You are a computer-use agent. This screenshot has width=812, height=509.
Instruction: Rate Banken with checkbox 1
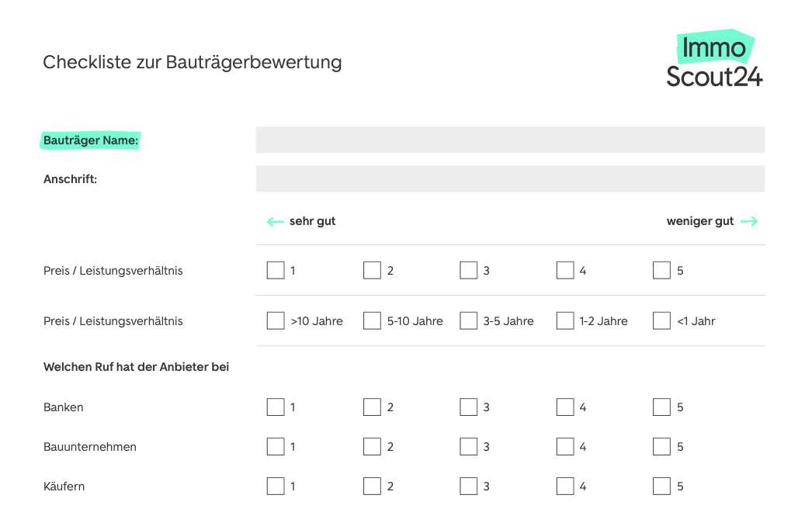[276, 407]
